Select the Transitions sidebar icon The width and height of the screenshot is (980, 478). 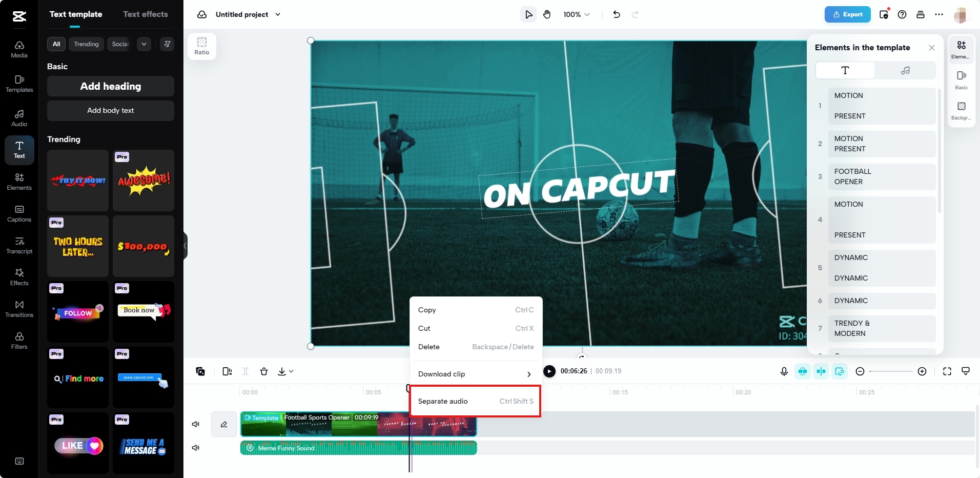(x=19, y=308)
